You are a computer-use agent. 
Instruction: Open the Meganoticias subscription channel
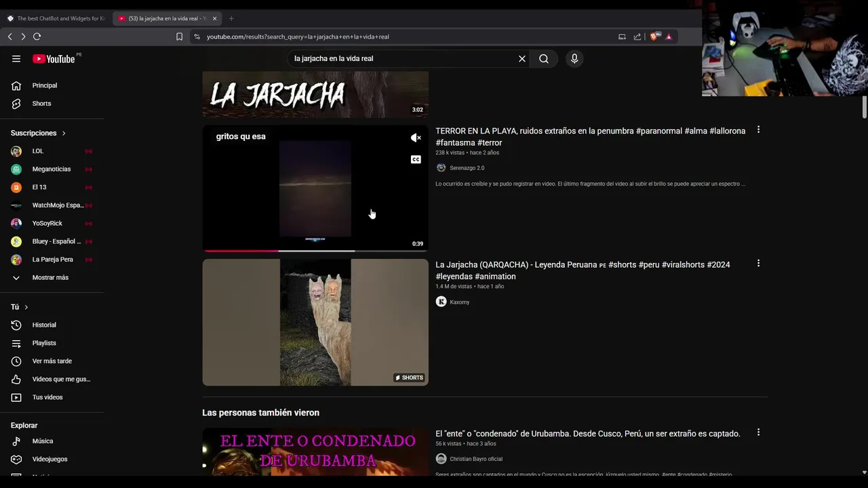tap(52, 169)
